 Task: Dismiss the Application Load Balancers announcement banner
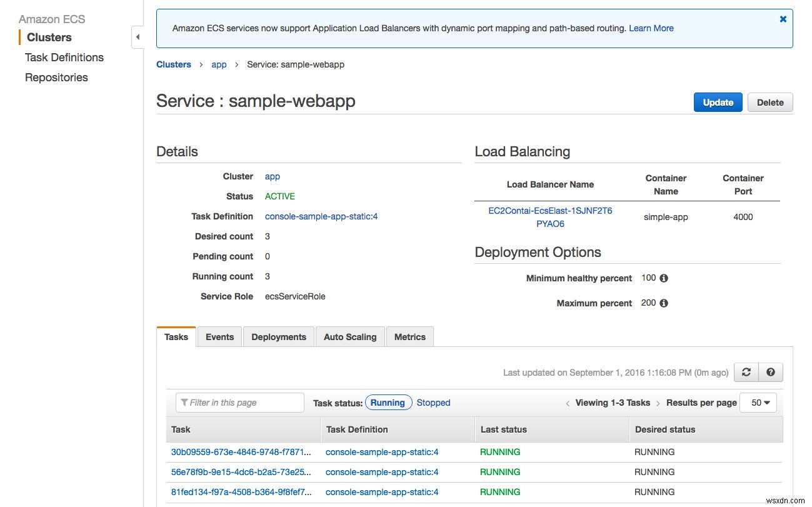[783, 19]
